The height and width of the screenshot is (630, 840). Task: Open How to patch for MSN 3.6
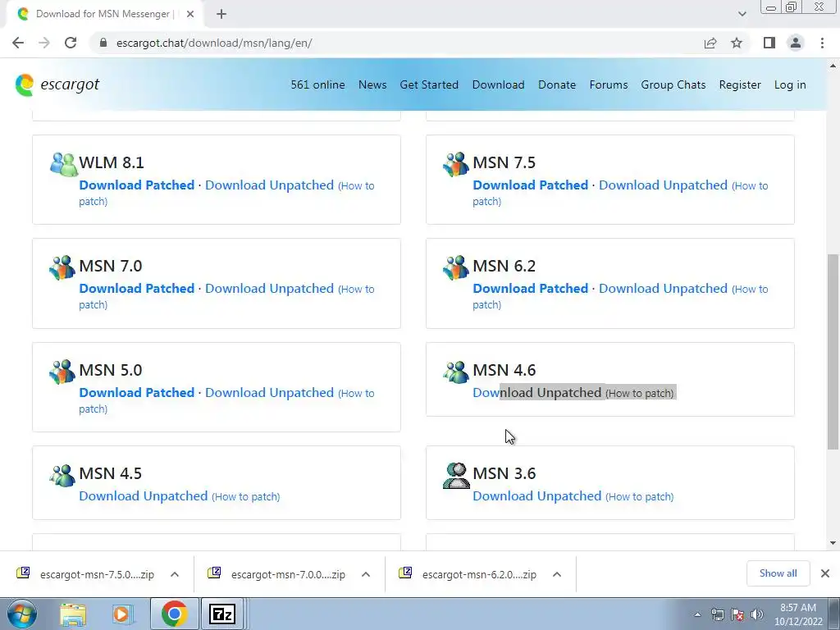(639, 496)
